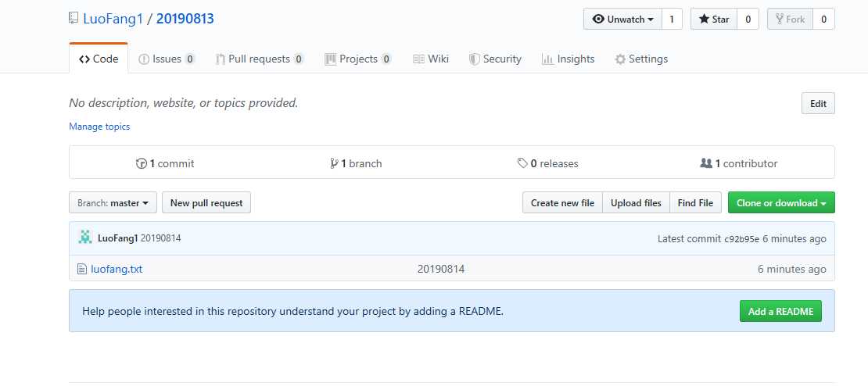Open the 1 branch link
This screenshot has height=386, width=868.
click(355, 163)
